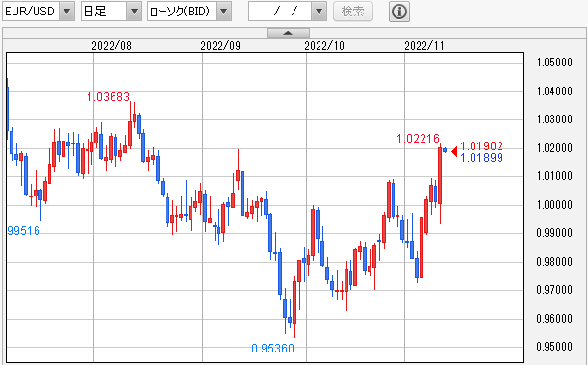Viewport: 588px width, 365px height.
Task: Click the date input field
Action: (280, 12)
